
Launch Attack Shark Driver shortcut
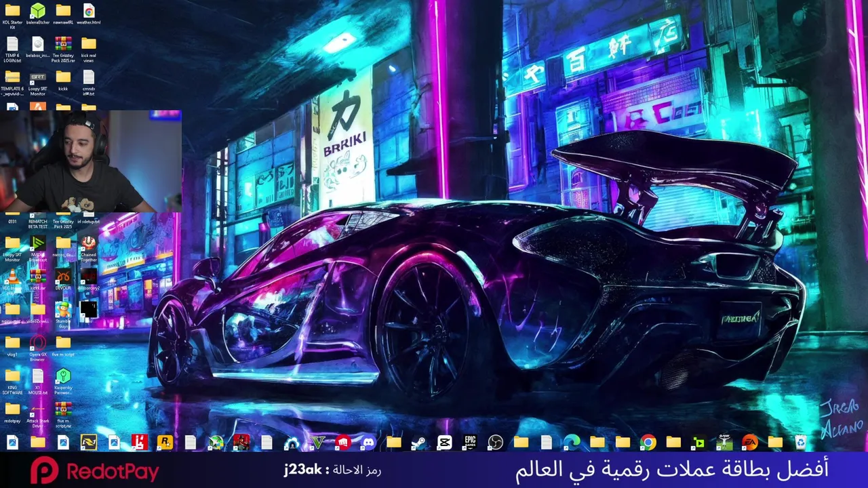coord(38,415)
